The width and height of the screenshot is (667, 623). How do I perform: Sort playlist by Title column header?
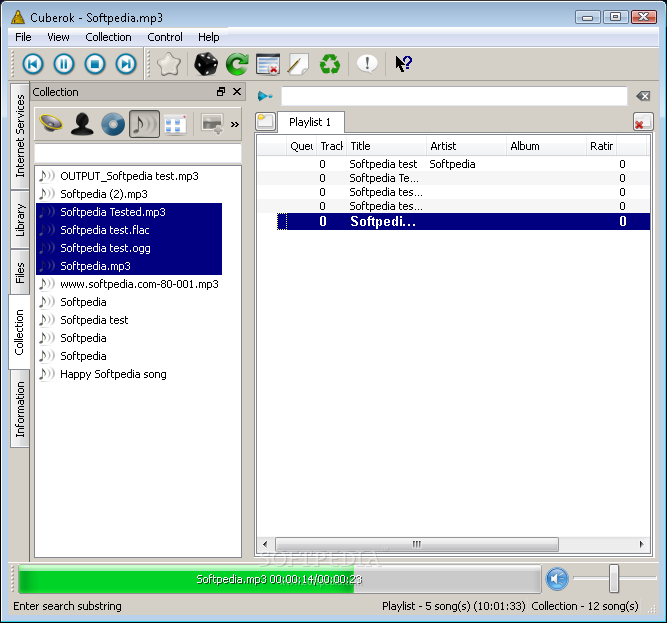(x=386, y=146)
